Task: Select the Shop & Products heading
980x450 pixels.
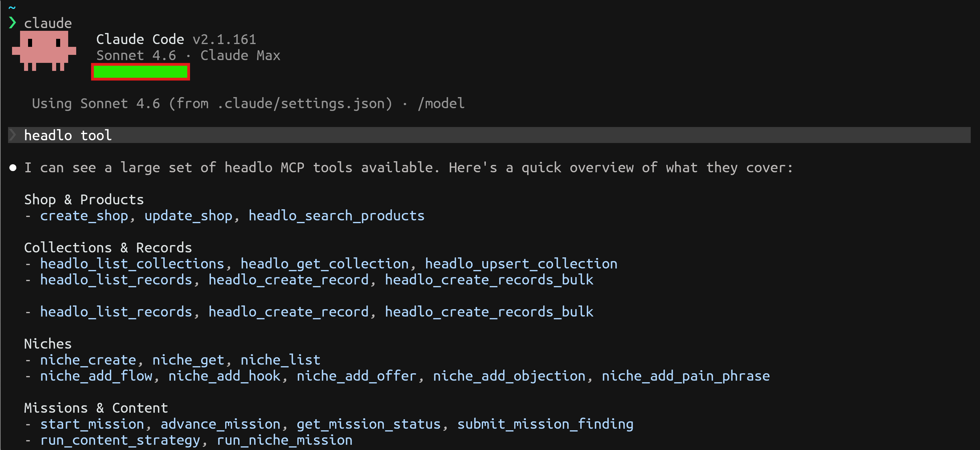Action: tap(84, 199)
